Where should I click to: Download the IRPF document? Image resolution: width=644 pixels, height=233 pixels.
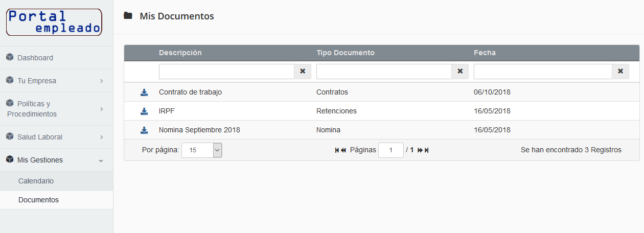pos(144,111)
